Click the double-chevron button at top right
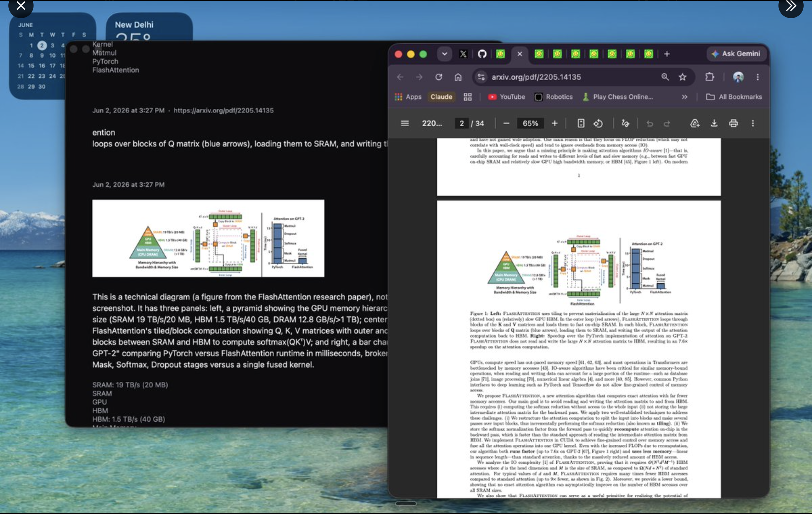Image resolution: width=812 pixels, height=514 pixels. [791, 6]
